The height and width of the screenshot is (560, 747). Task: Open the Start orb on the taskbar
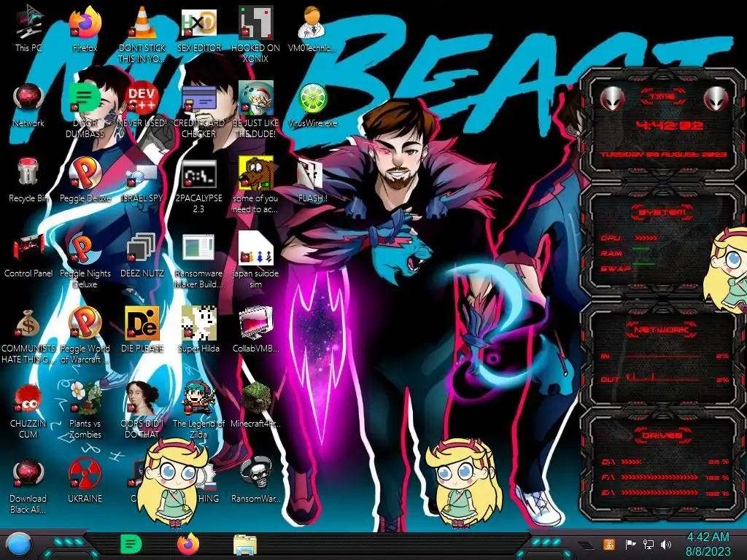pos(20,545)
